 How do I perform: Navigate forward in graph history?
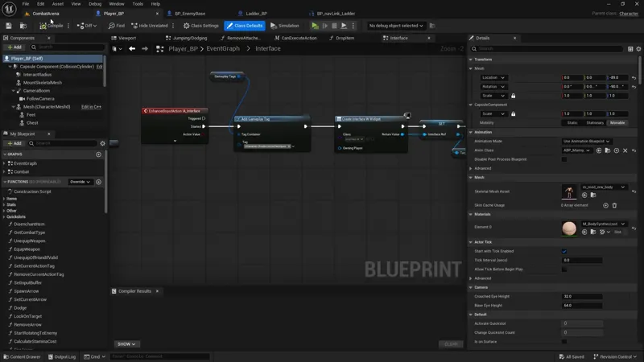[x=145, y=48]
